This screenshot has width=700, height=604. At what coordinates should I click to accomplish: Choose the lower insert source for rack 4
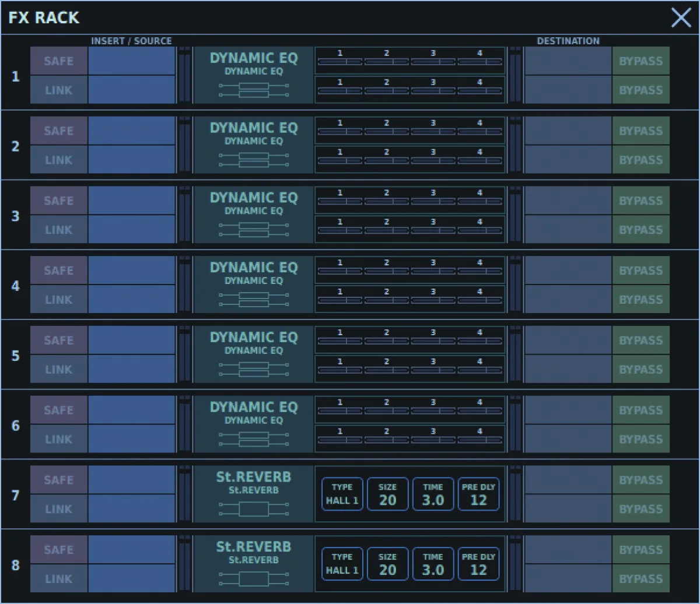pos(132,300)
